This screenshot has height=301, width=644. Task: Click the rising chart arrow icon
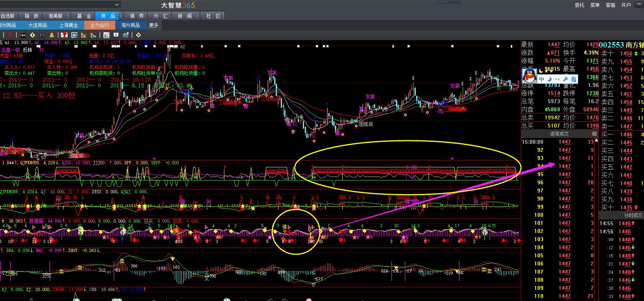point(126,35)
